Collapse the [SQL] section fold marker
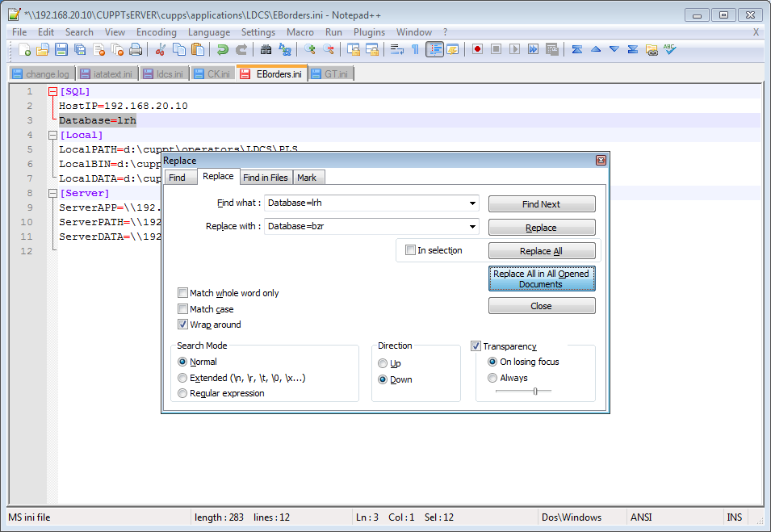The height and width of the screenshot is (532, 771). click(x=52, y=91)
